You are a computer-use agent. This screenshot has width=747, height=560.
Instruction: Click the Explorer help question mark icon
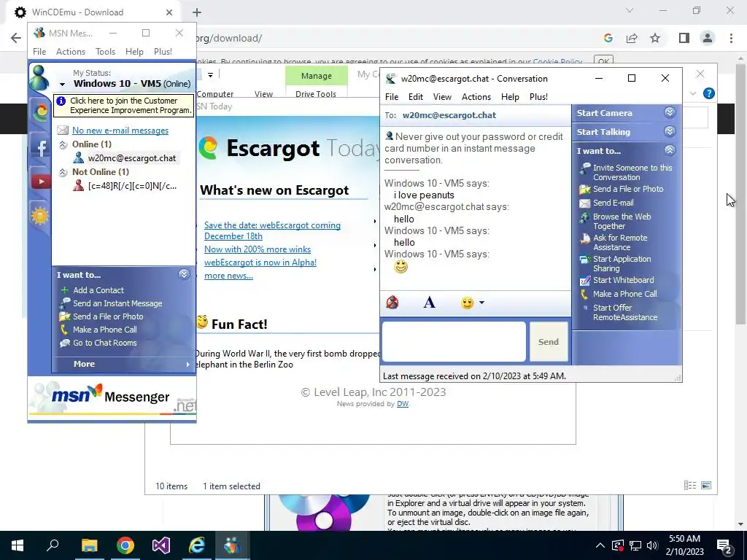pos(709,93)
